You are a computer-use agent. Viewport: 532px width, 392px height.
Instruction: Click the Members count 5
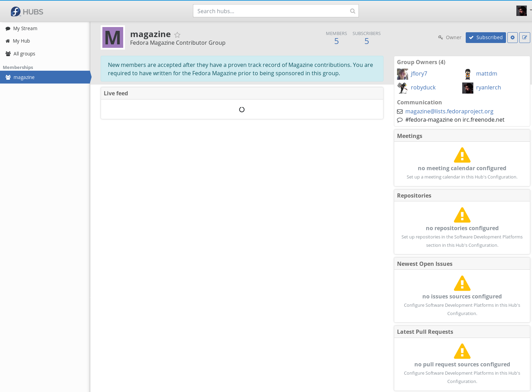pyautogui.click(x=336, y=41)
